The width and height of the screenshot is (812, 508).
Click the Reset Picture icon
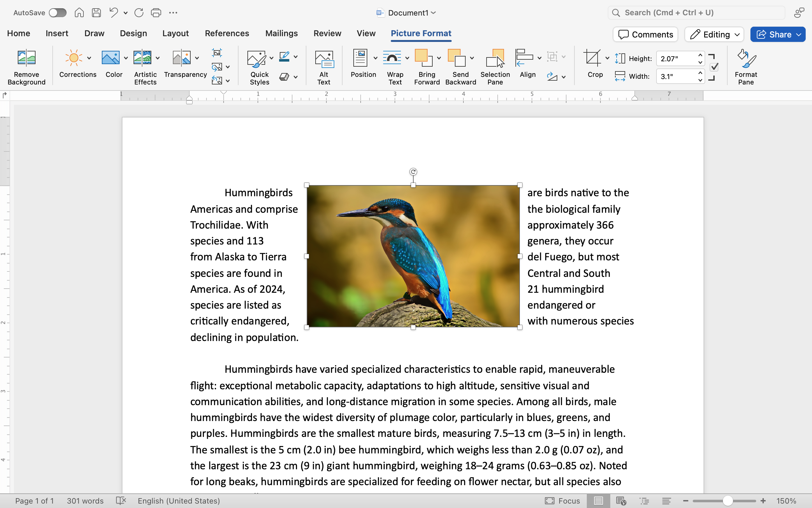(x=217, y=81)
